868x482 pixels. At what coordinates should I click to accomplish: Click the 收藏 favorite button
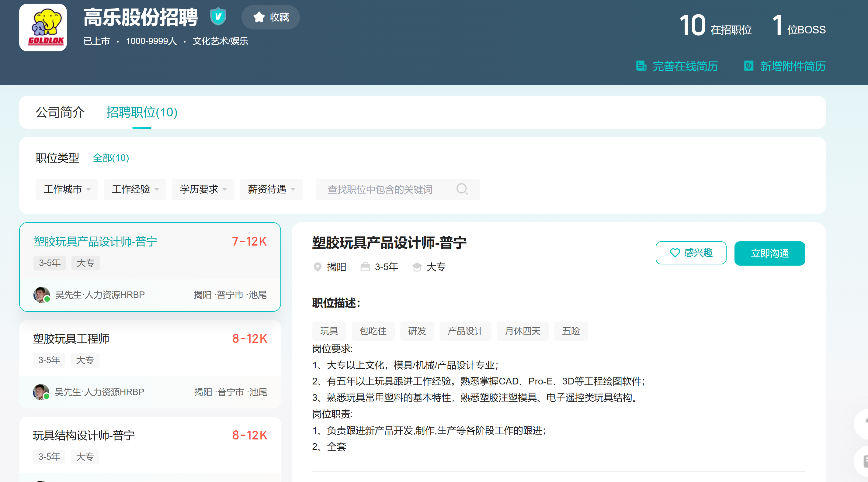[271, 17]
